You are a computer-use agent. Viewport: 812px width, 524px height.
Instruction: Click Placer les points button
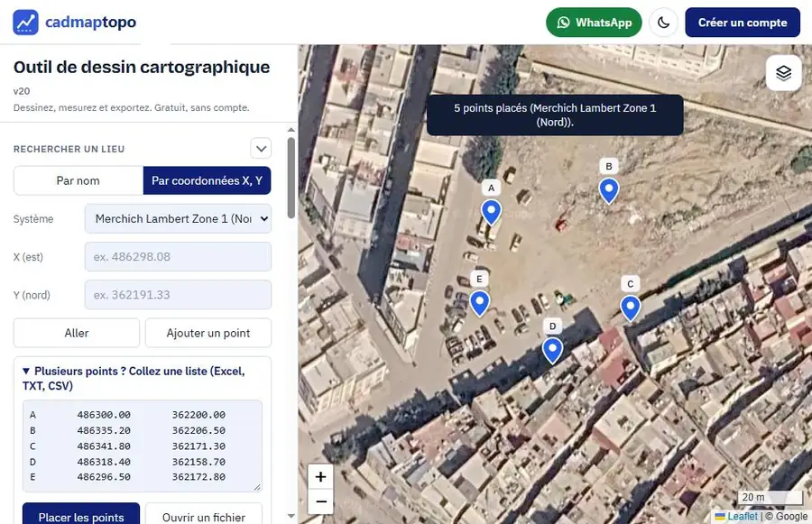[x=81, y=515]
